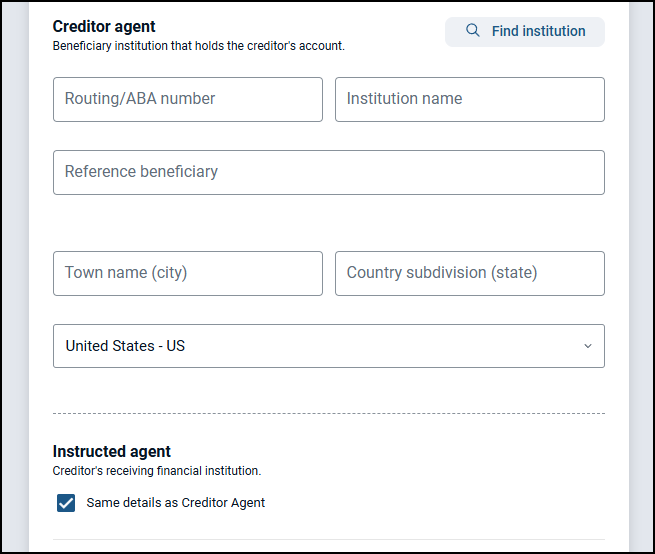The image size is (655, 554).
Task: Click the 'Beneficiary institution that holds' description text
Action: point(198,46)
